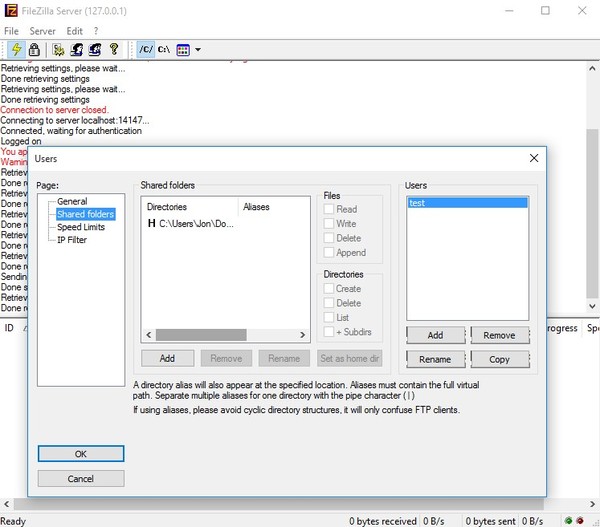Click Add under the Users list
The height and width of the screenshot is (527, 600).
pyautogui.click(x=435, y=336)
